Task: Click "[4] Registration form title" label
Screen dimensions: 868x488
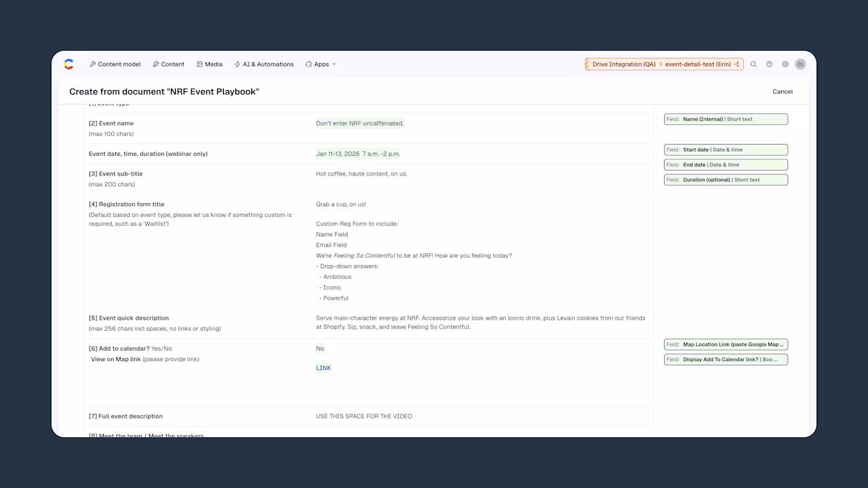Action: click(127, 204)
